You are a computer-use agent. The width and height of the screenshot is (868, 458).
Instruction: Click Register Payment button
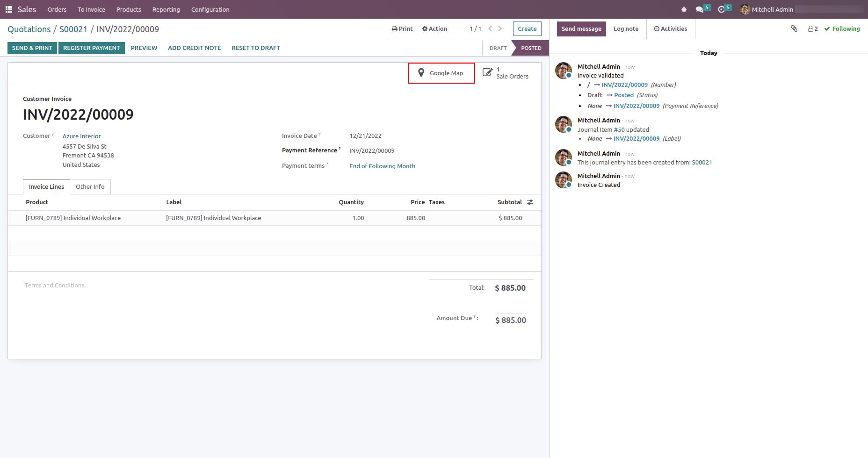point(92,48)
